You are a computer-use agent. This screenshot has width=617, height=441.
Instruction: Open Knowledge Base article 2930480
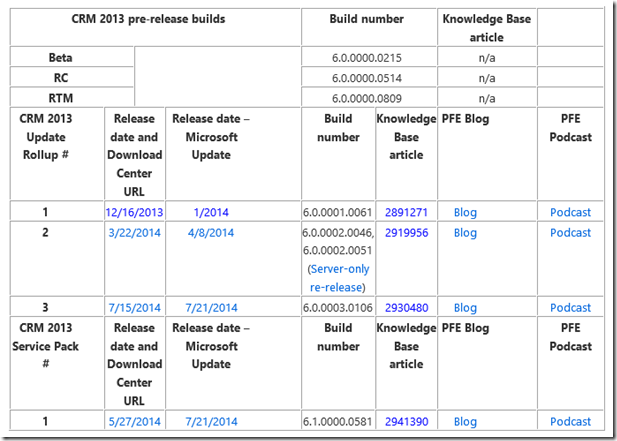406,308
